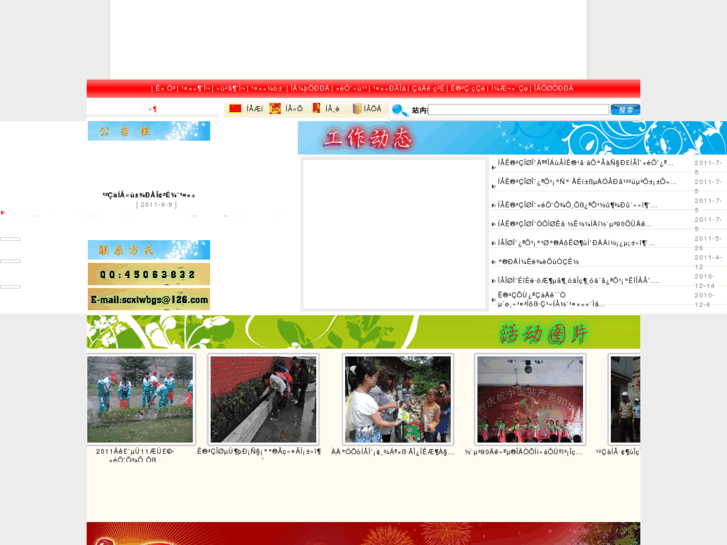Image resolution: width=727 pixels, height=545 pixels.
Task: Click the stacked books icon
Action: pyautogui.click(x=357, y=109)
